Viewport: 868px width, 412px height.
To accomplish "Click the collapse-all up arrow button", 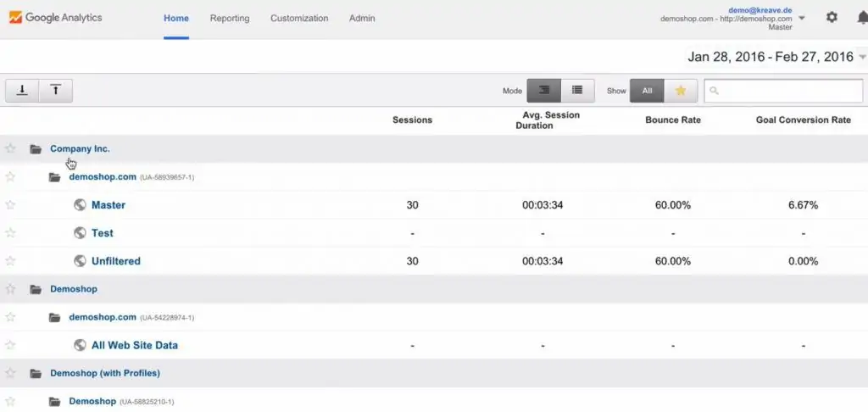I will click(x=56, y=91).
